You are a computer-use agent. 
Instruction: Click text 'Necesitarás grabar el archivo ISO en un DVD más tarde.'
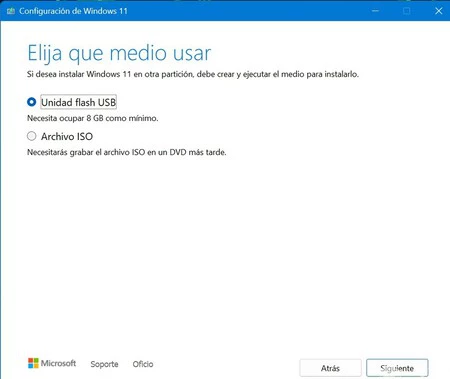127,152
